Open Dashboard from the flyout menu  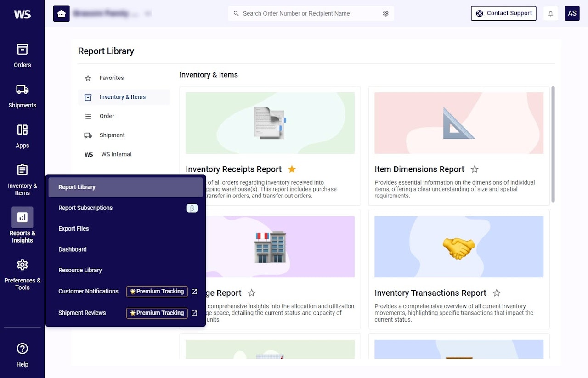coord(125,249)
